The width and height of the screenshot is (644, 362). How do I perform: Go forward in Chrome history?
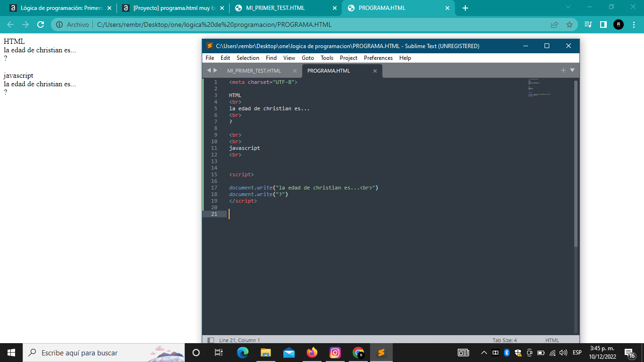[x=25, y=25]
